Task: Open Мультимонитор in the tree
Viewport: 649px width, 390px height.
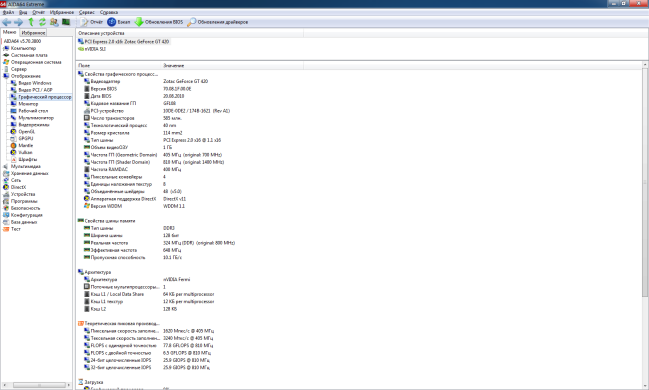Action: pyautogui.click(x=36, y=118)
